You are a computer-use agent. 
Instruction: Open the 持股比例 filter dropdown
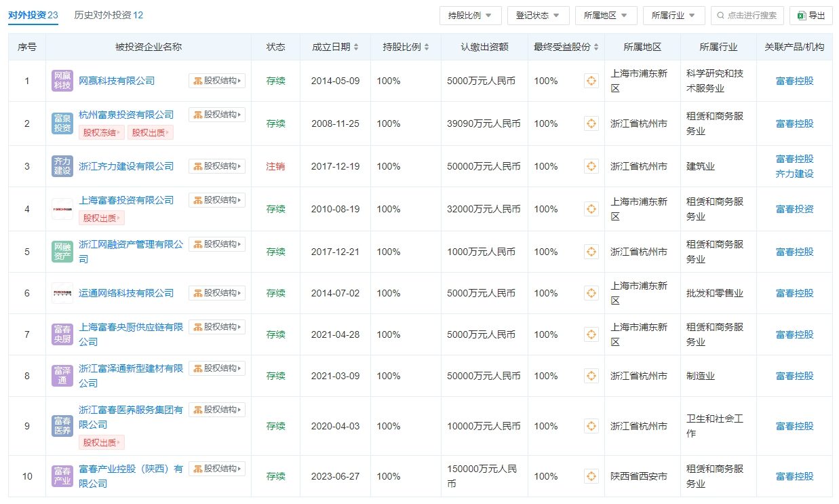click(x=470, y=16)
